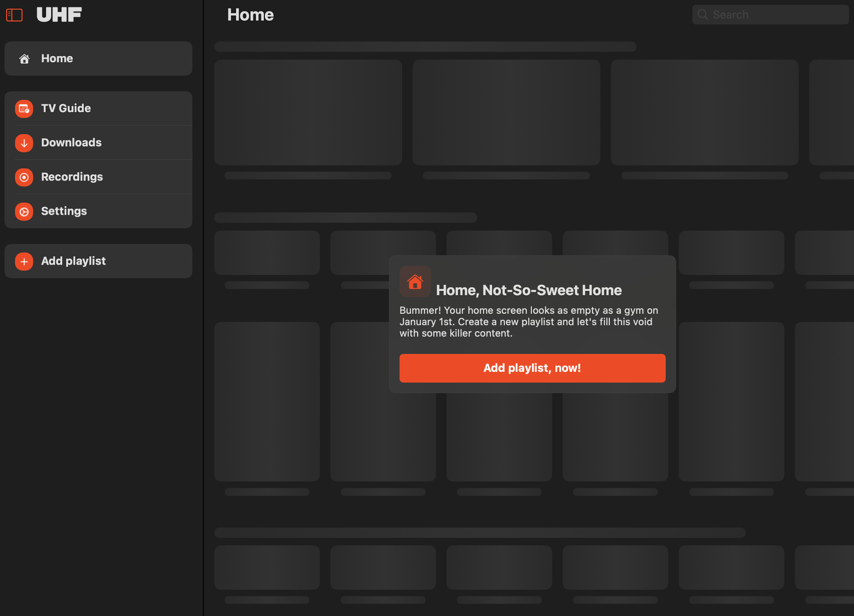Open Settings from the sidebar
This screenshot has height=616, width=854.
coord(64,211)
